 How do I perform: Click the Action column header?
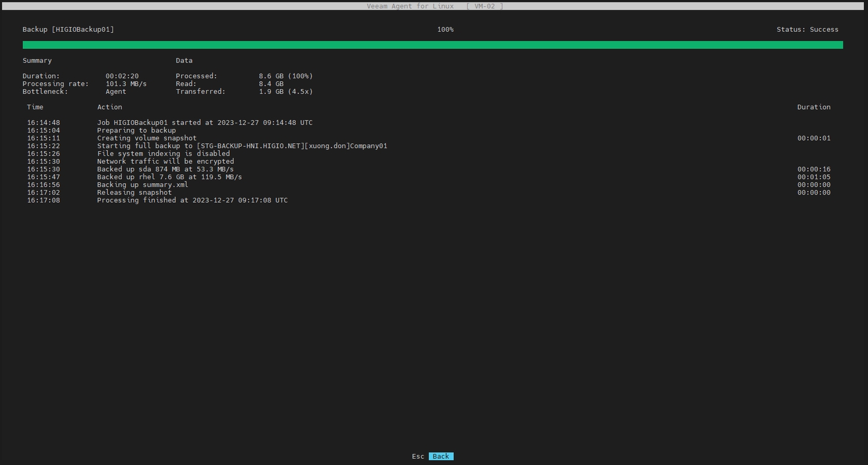click(110, 107)
